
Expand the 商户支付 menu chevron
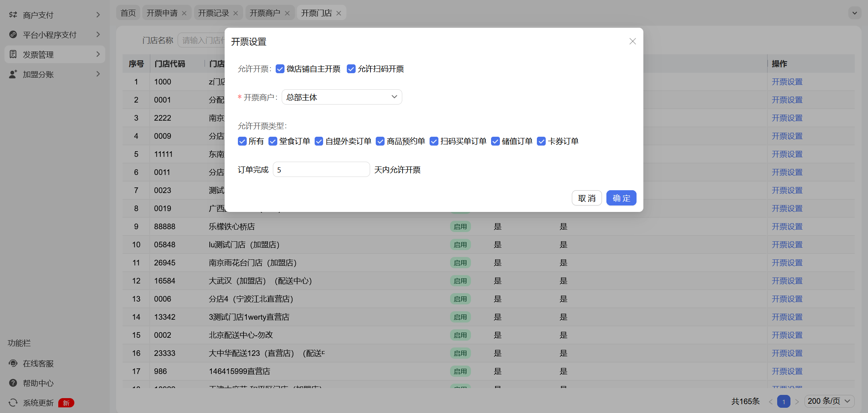click(98, 15)
